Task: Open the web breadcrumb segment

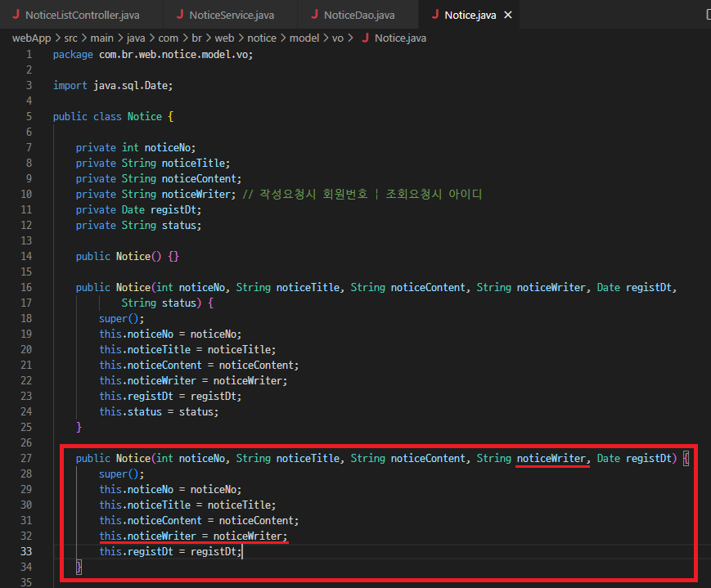Action: 224,38
